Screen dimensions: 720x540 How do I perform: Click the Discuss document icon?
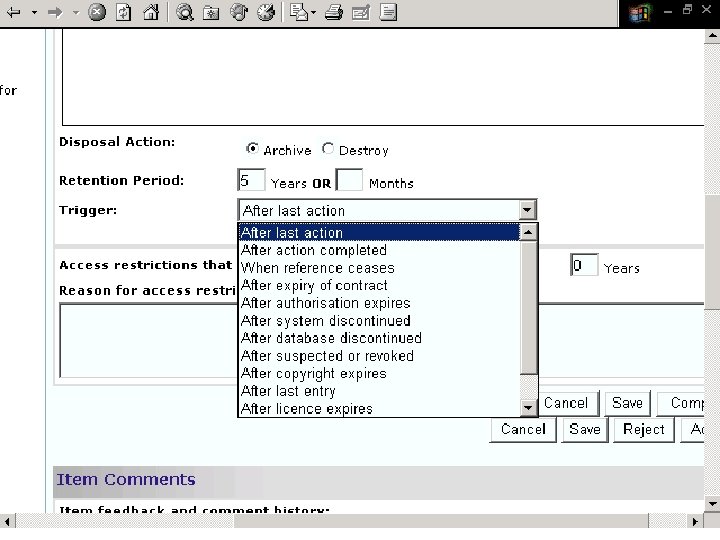point(388,12)
